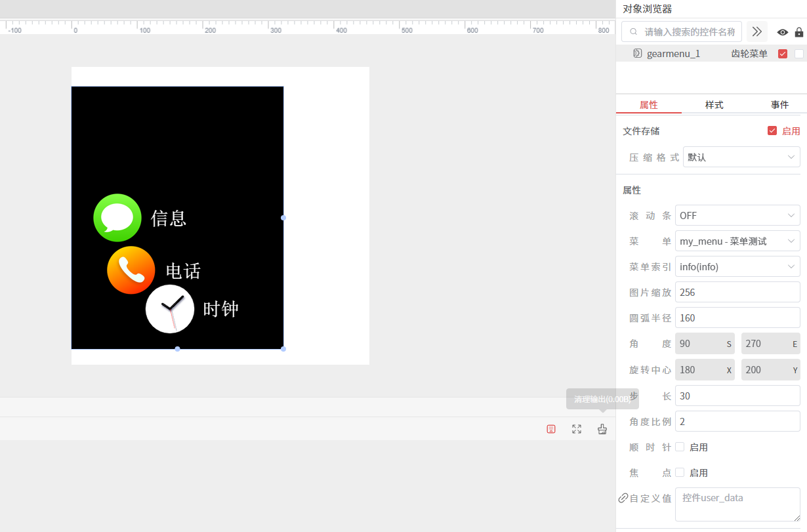807x532 pixels.
Task: Click the 角度 end field showing 270
Action: (x=771, y=344)
